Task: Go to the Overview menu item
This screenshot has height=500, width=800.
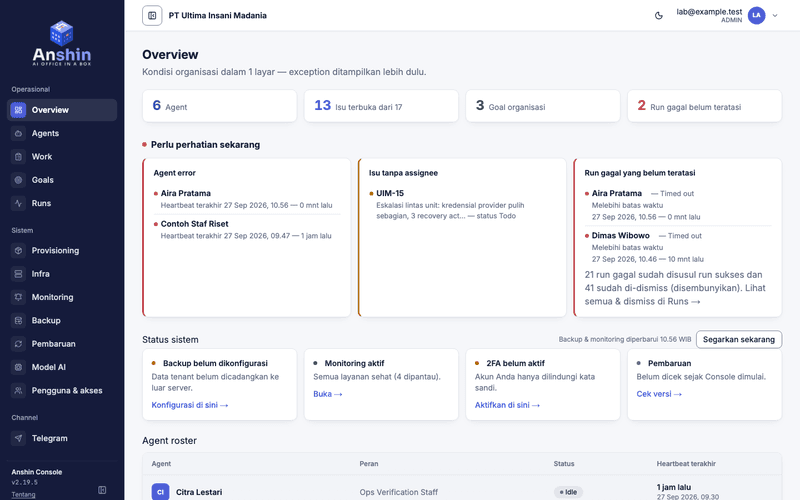Action: 62,110
